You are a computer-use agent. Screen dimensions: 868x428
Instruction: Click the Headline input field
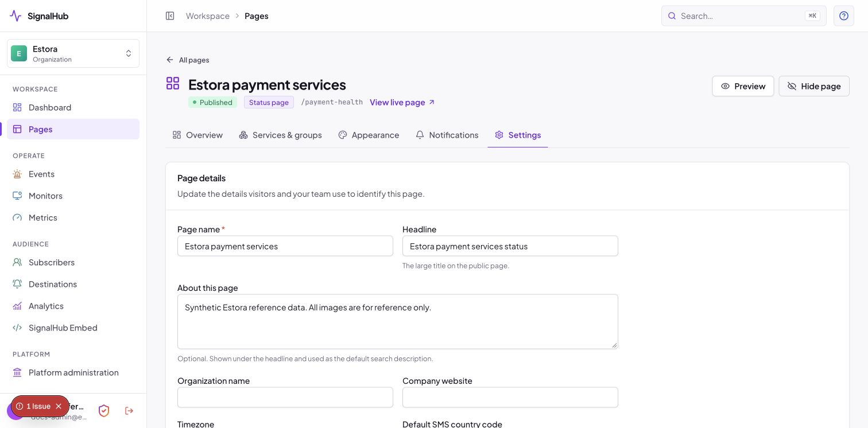click(510, 246)
